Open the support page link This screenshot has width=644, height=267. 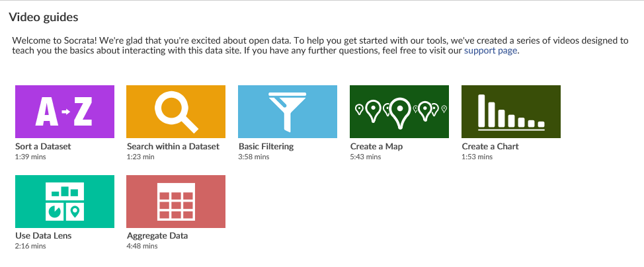pyautogui.click(x=491, y=50)
